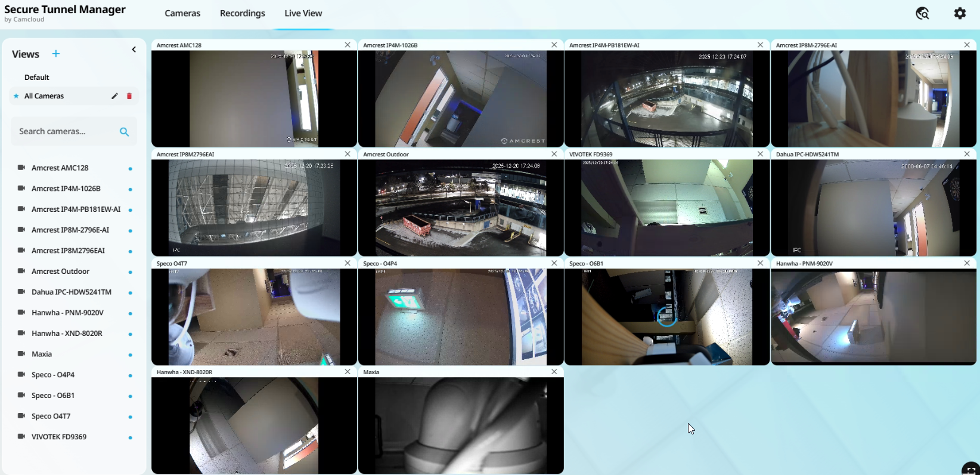This screenshot has width=980, height=475.
Task: Close the Amcrest IP8M-2796E-AI video tile
Action: coord(967,45)
